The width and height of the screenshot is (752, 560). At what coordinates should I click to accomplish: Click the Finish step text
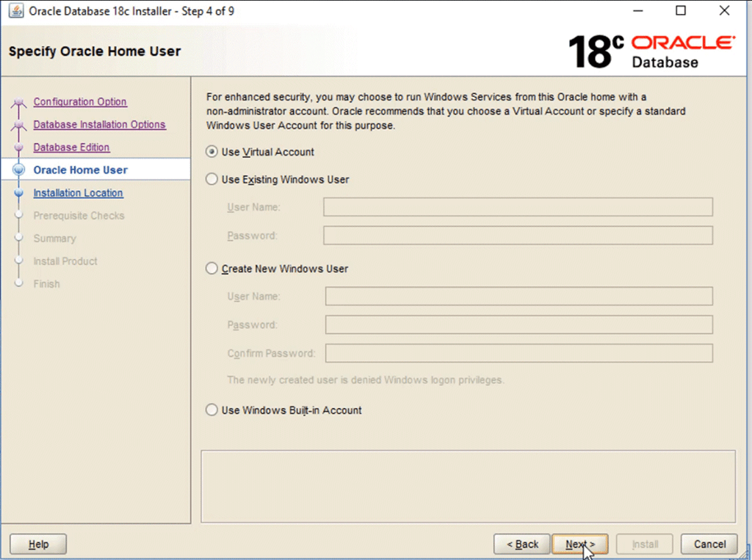(46, 284)
